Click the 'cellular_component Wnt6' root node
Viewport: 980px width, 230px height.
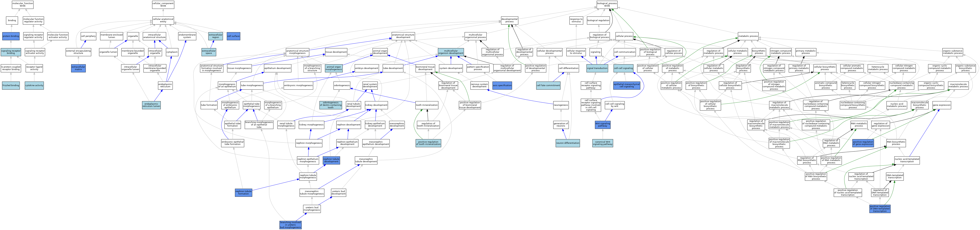point(163,5)
